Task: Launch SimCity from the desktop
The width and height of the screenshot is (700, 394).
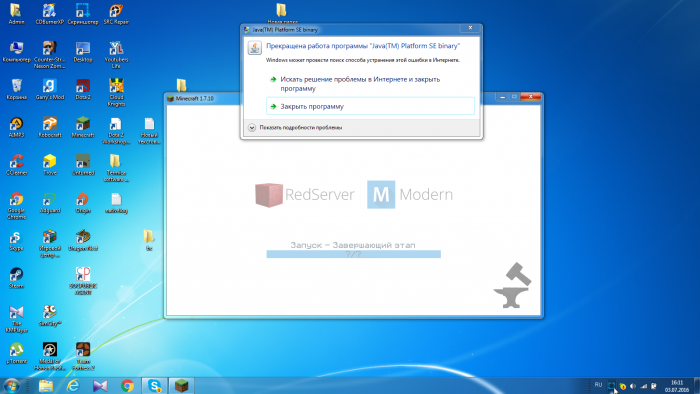Action: (x=50, y=316)
